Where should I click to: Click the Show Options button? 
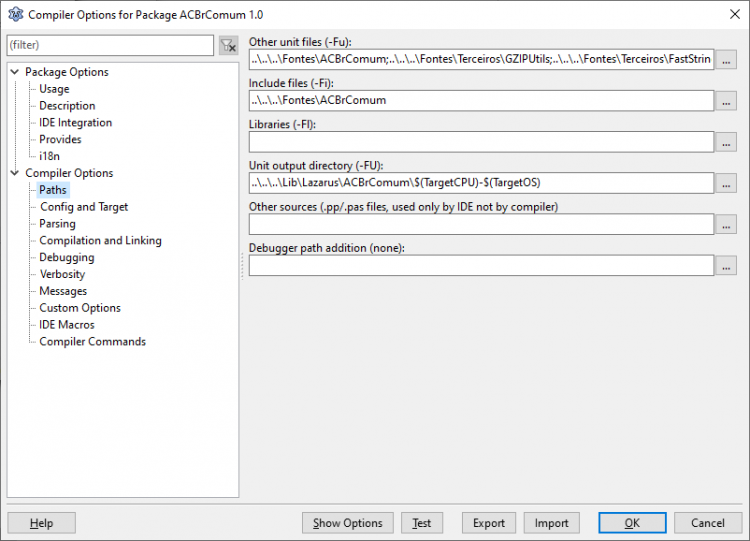[x=348, y=523]
